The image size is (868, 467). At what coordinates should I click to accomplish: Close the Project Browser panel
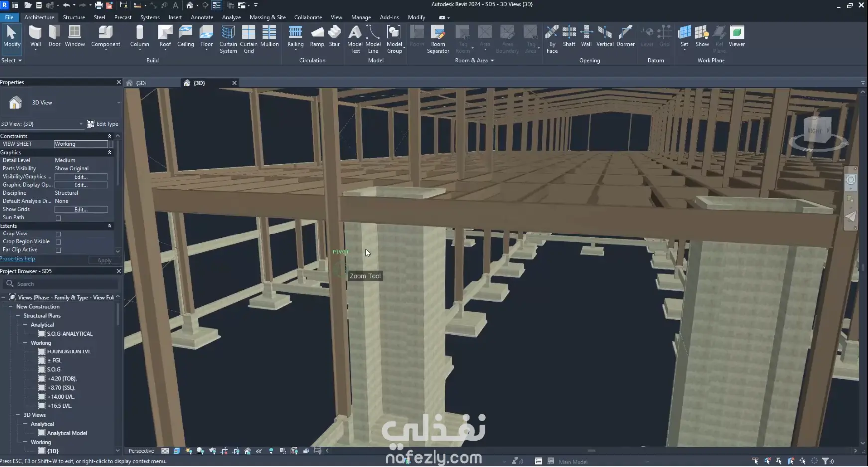click(x=119, y=271)
